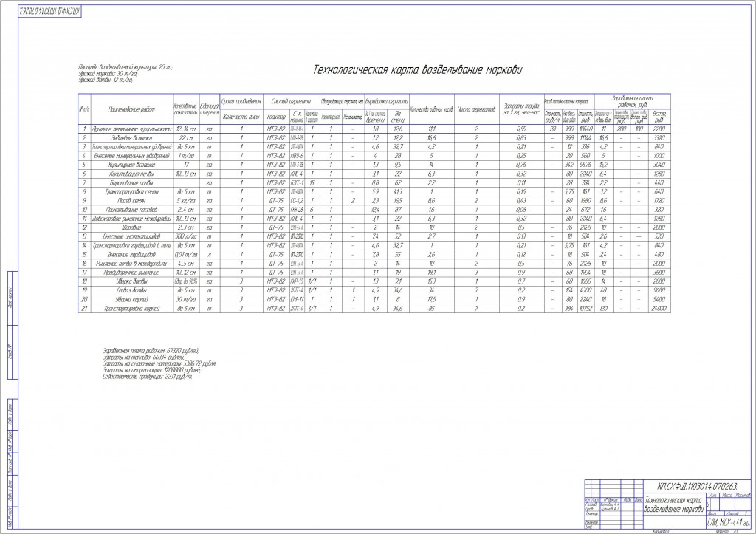Click the code 'КП.СХФ.Д.110301.4.070263.' in title block
The image size is (756, 534).
(x=697, y=486)
